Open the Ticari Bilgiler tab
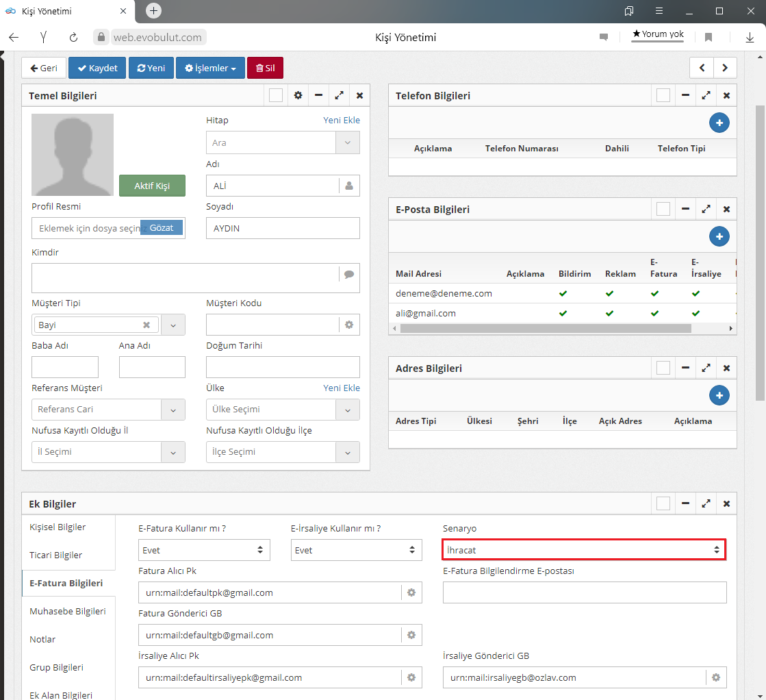Screen dimensions: 766x700 tap(56, 555)
